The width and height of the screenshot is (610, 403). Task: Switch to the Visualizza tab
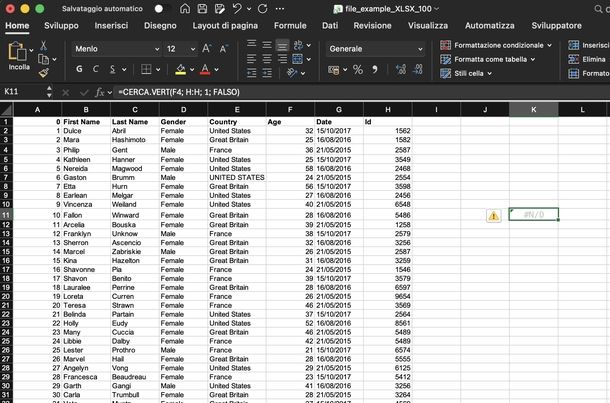pos(428,26)
